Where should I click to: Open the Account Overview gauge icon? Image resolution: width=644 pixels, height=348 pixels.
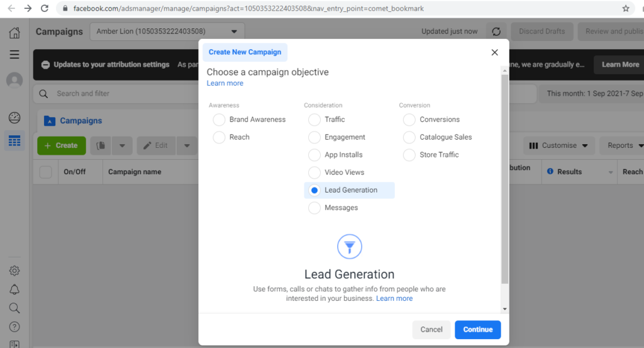click(x=14, y=118)
